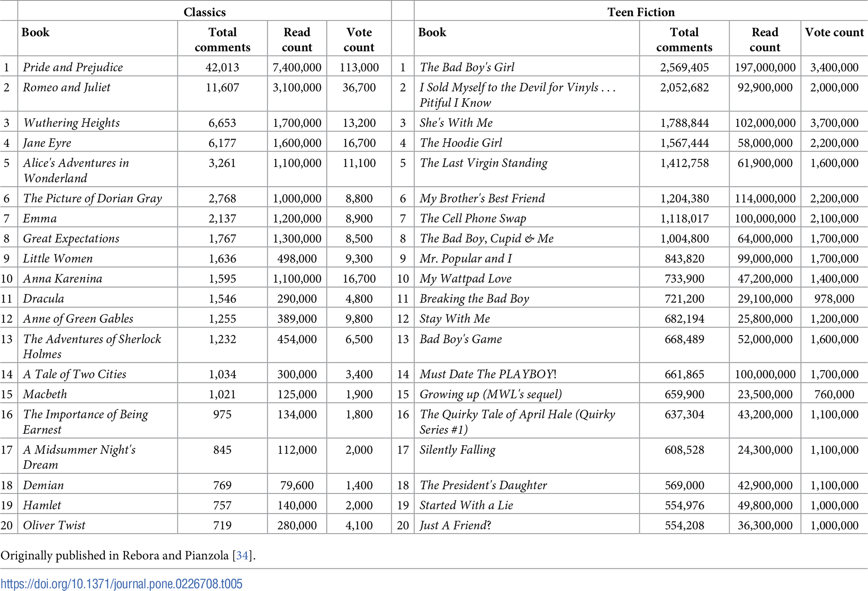Select Just A Friend? book title
868x591 pixels.
point(455,525)
